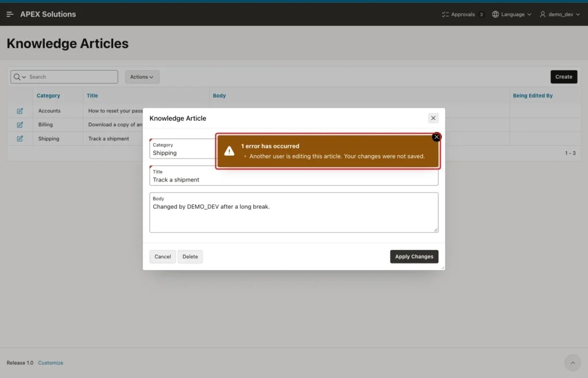This screenshot has height=378, width=588.
Task: Open the Actions menu
Action: (142, 77)
